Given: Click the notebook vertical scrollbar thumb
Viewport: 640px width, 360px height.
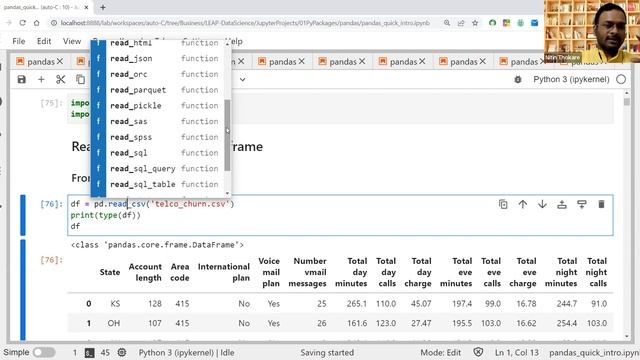Looking at the screenshot, I should pos(627,101).
